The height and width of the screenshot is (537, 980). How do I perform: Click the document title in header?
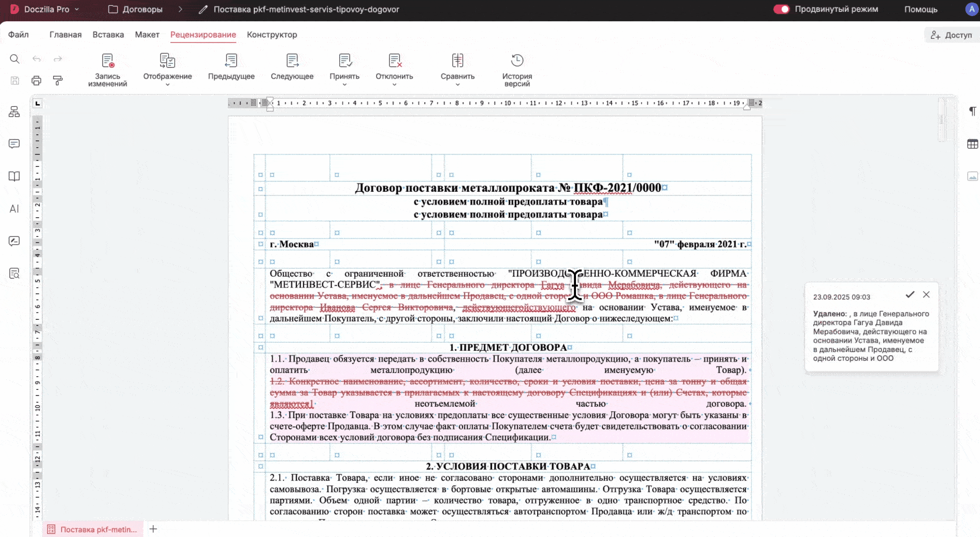[x=306, y=9]
